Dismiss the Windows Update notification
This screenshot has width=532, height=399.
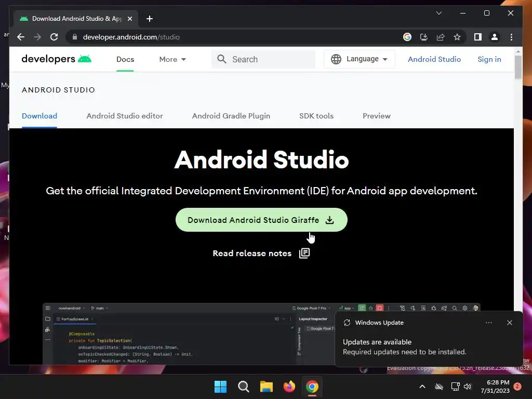509,323
